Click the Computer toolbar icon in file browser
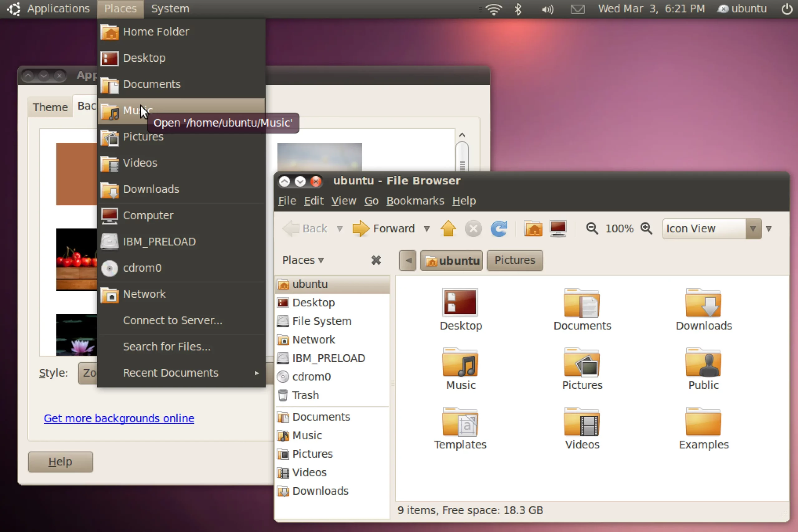This screenshot has width=798, height=532. [558, 228]
